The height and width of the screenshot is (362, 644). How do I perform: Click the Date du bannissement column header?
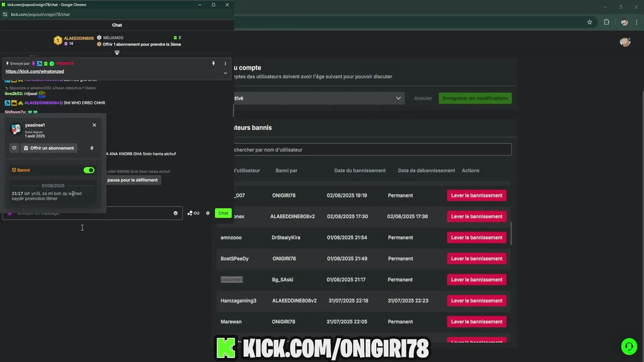(360, 170)
